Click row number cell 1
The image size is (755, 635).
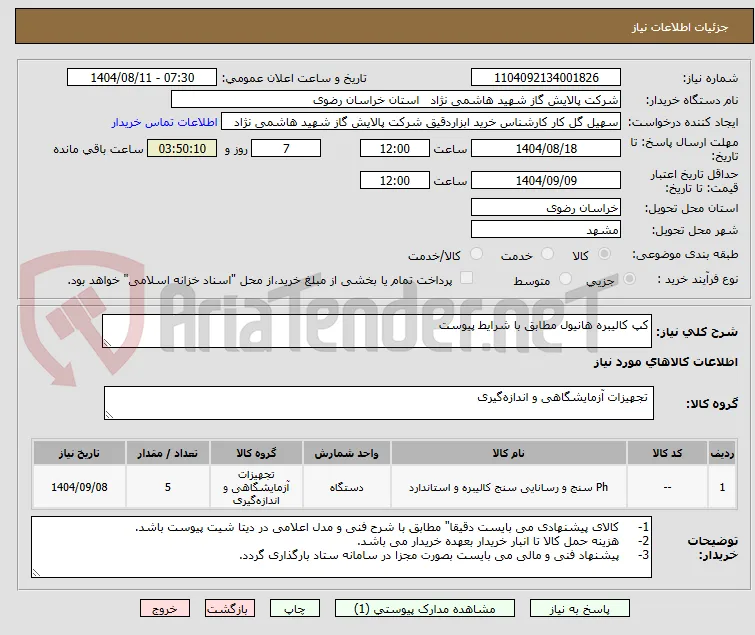click(722, 487)
